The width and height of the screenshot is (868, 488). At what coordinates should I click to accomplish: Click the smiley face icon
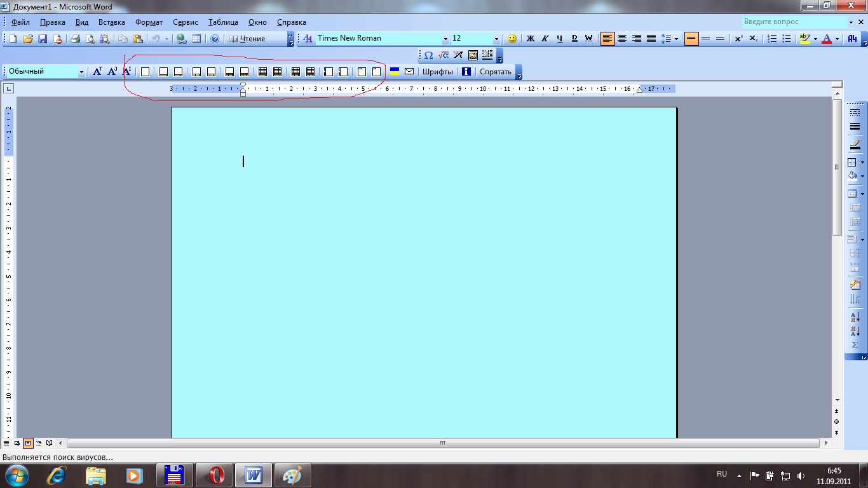[512, 39]
